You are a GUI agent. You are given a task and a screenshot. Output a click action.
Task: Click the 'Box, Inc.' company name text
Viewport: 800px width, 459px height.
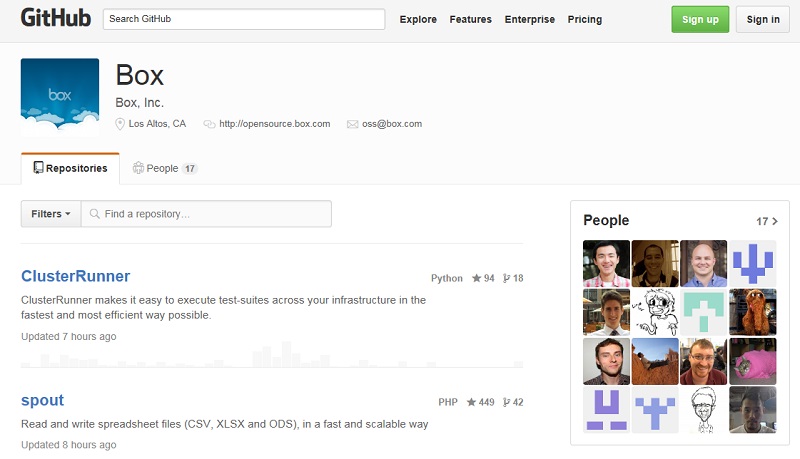(x=139, y=103)
